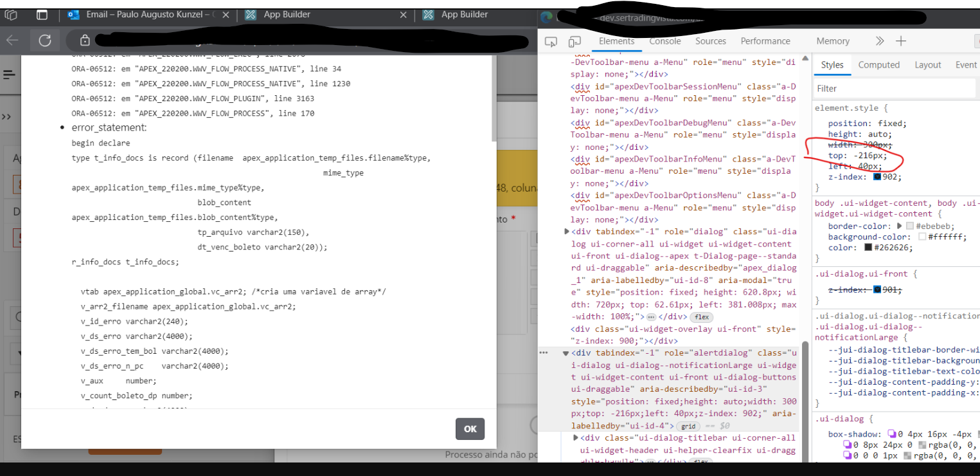This screenshot has width=980, height=476.
Task: Click the inspect element picker icon
Action: [551, 41]
